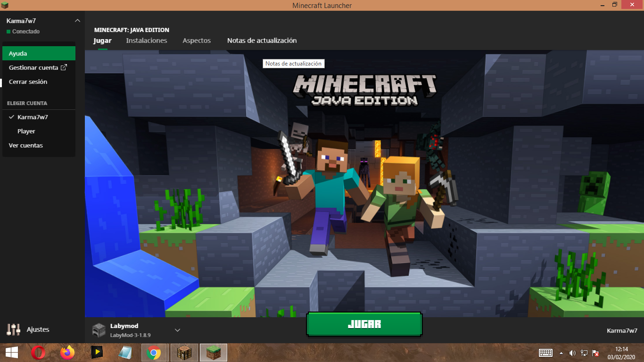Screen dimensions: 644x362
Task: Open the Windows Start menu
Action: click(11, 353)
